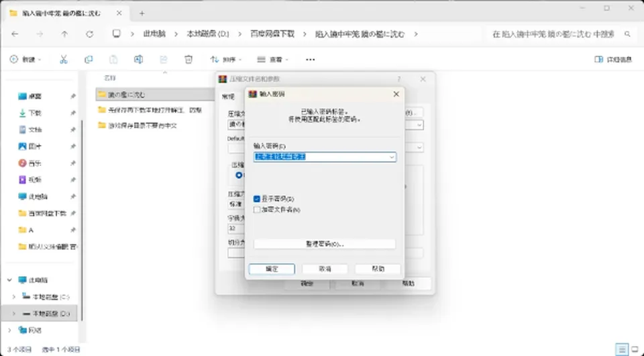This screenshot has width=644, height=356.
Task: Select the folder 游戏保存目录不要有中文
Action: [x=142, y=126]
